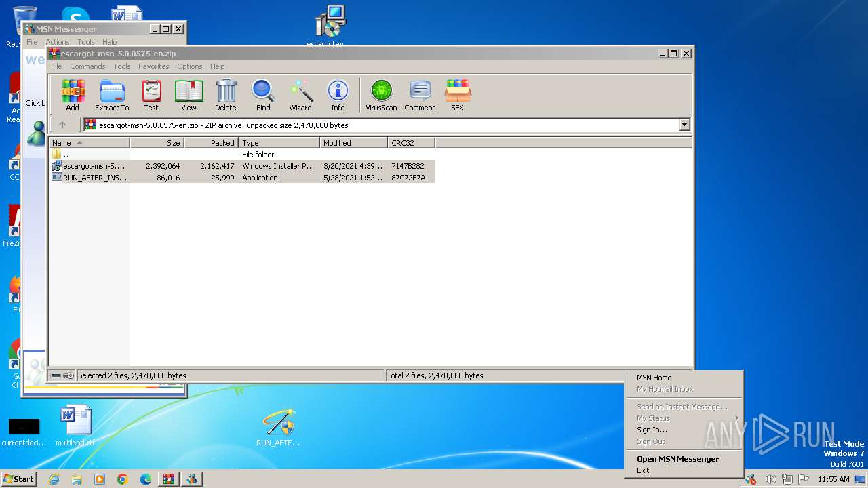The image size is (868, 488).
Task: Open the multilead.rtf desktop file
Action: 75,426
